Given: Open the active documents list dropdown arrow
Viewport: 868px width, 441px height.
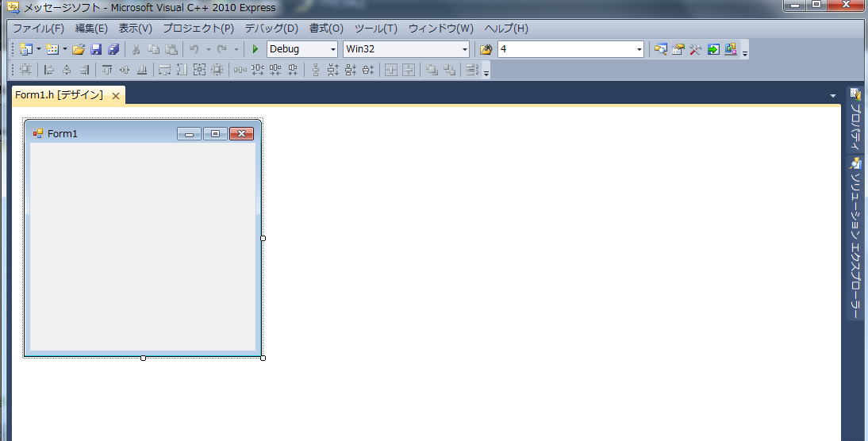Looking at the screenshot, I should (x=833, y=96).
